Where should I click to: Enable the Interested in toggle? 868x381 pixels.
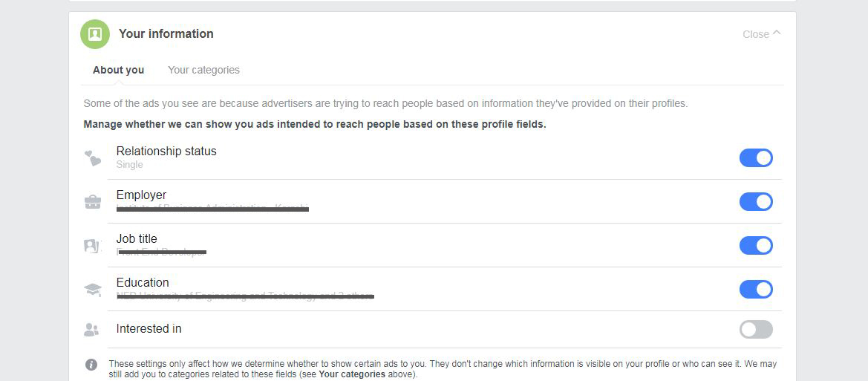[756, 330]
